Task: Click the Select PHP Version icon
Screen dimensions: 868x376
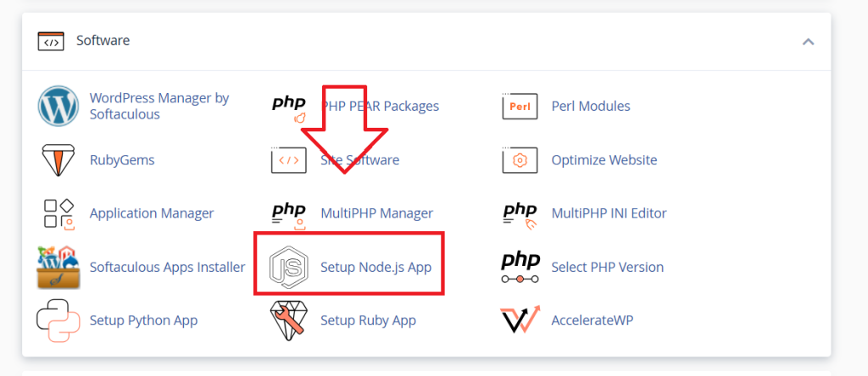Action: point(520,268)
